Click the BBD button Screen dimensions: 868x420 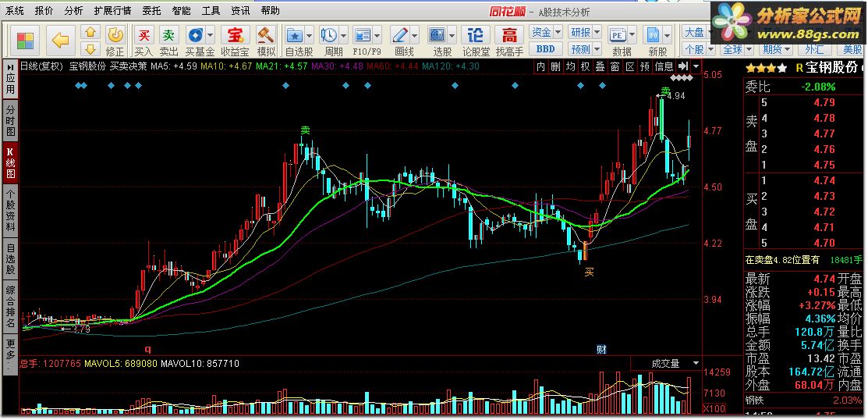(x=546, y=49)
